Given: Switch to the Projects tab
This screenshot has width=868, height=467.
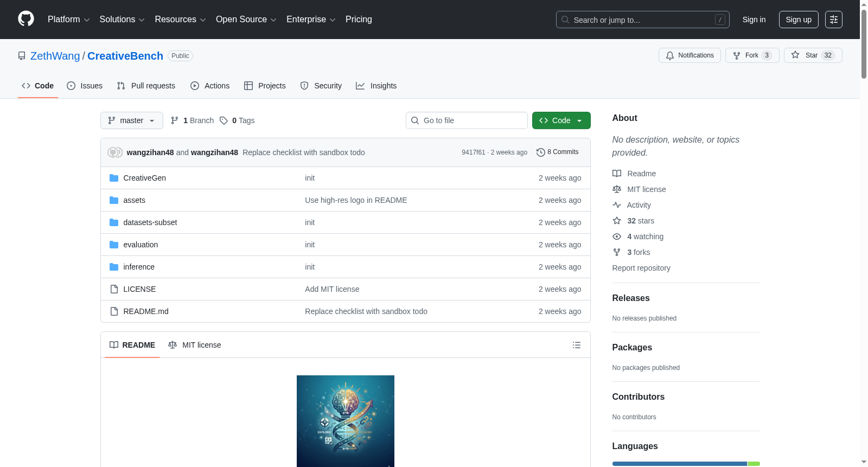Looking at the screenshot, I should pos(265,86).
